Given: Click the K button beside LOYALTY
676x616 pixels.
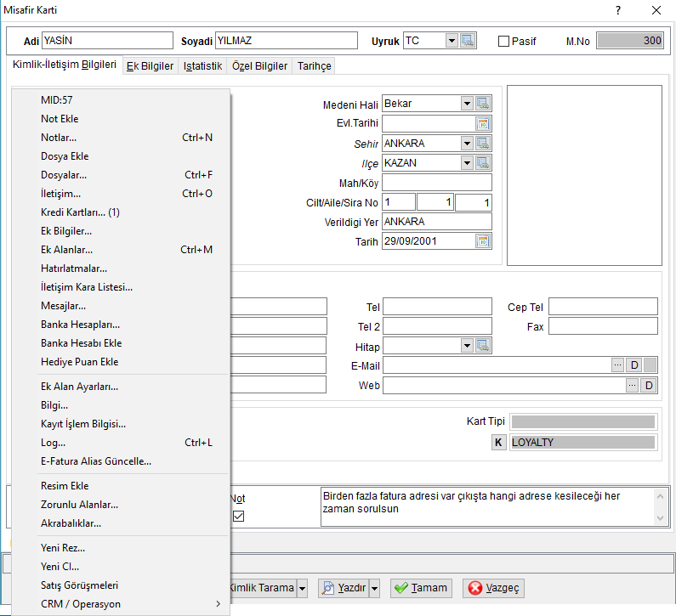Looking at the screenshot, I should coord(499,443).
